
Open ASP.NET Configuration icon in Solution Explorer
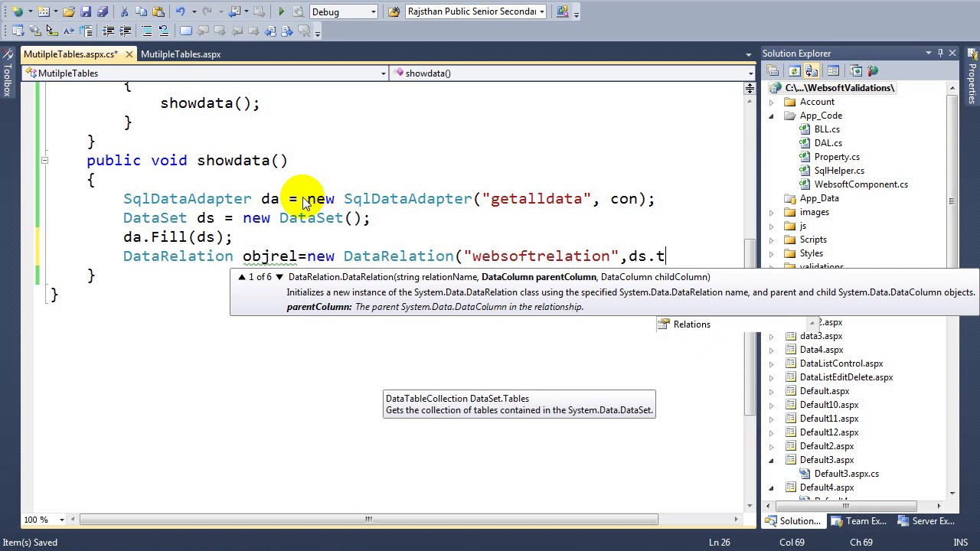point(873,70)
